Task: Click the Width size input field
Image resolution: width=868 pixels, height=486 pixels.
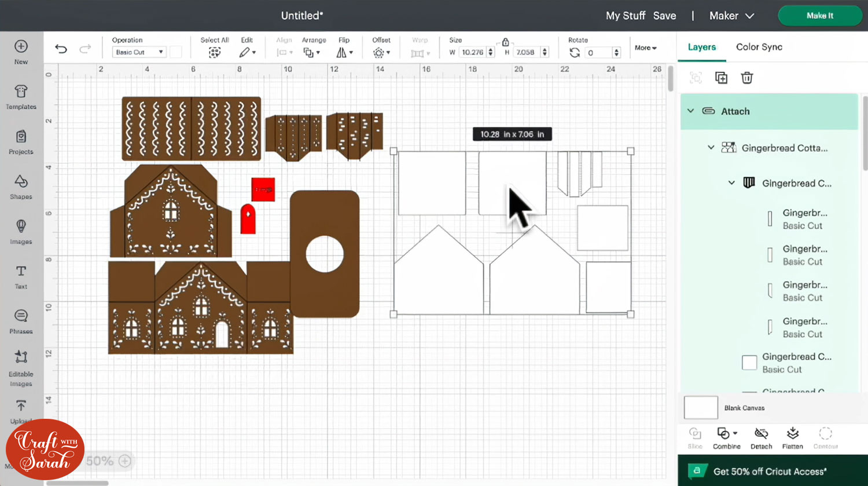Action: [x=473, y=52]
